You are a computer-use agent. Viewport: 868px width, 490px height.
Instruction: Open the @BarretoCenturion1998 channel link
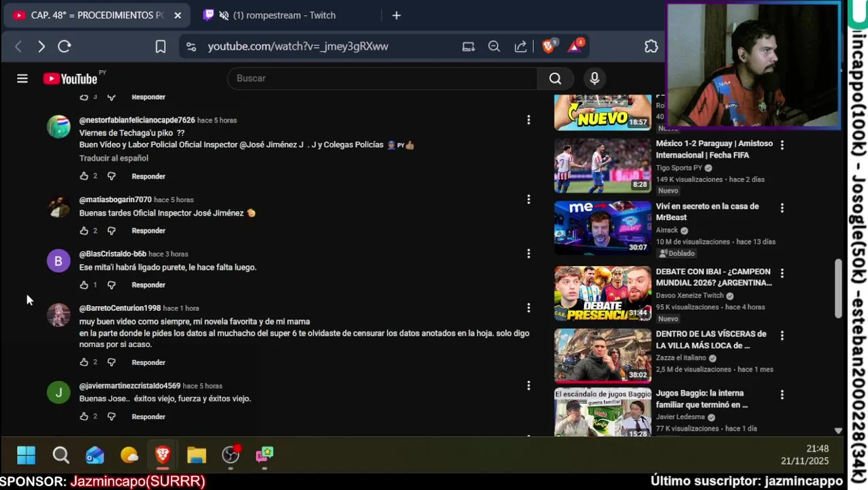coord(120,308)
